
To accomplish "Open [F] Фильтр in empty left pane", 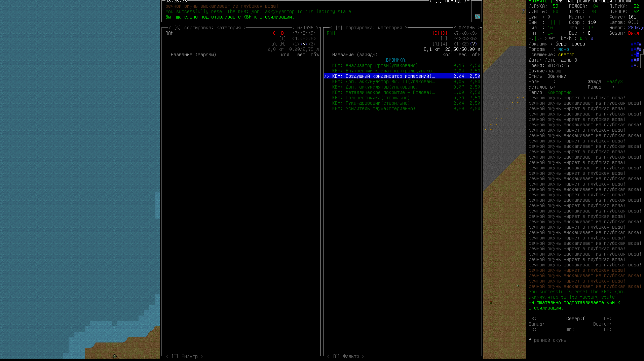I will [x=184, y=356].
